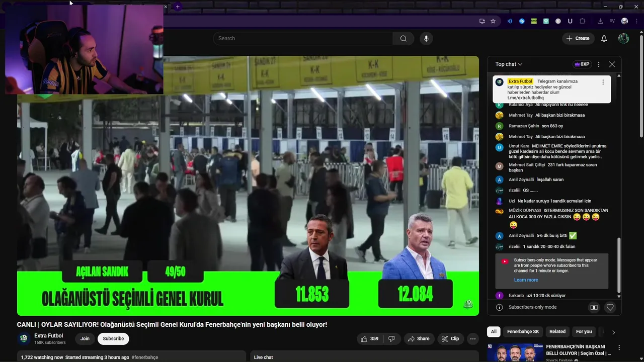The width and height of the screenshot is (644, 362).
Task: Open a new browser tab with plus
Action: tap(178, 7)
